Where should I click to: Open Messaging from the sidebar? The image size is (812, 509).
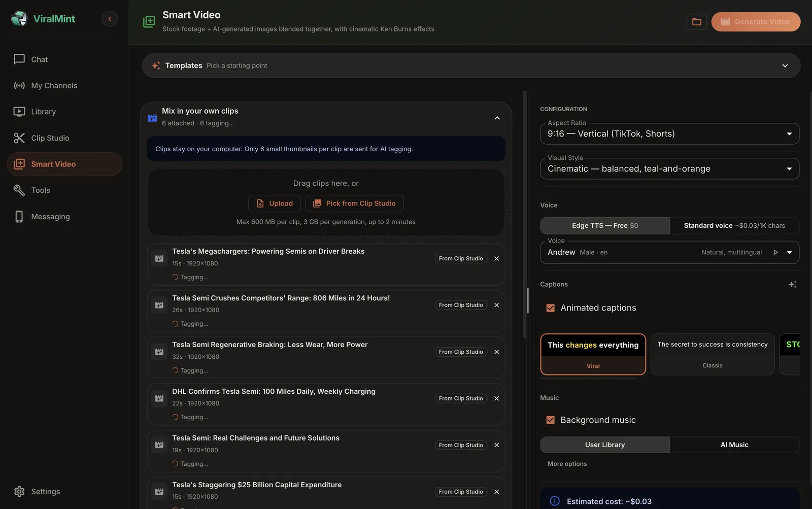coord(64,217)
